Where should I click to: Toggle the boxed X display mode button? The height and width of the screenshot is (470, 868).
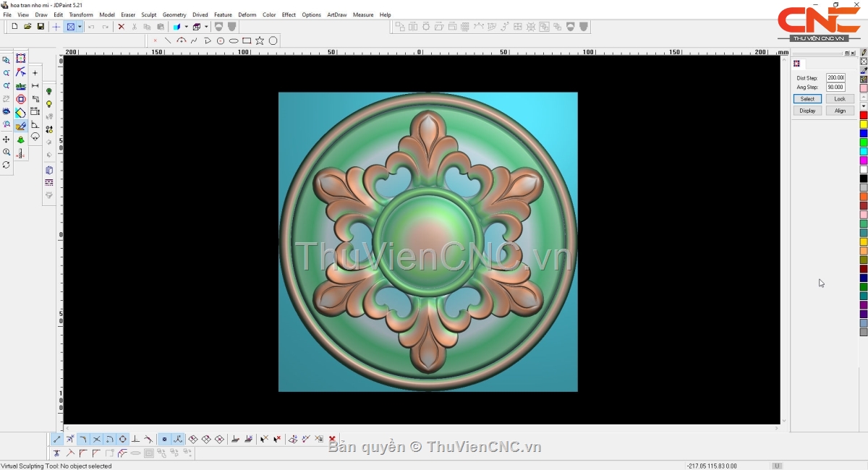tap(71, 27)
